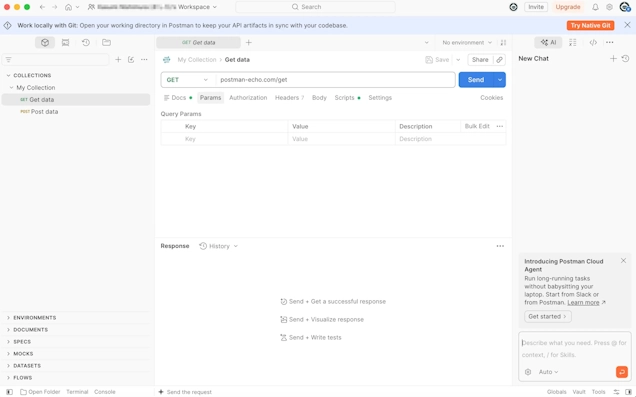Open the code snippet icon in right panel
This screenshot has height=397, width=636.
tap(593, 43)
